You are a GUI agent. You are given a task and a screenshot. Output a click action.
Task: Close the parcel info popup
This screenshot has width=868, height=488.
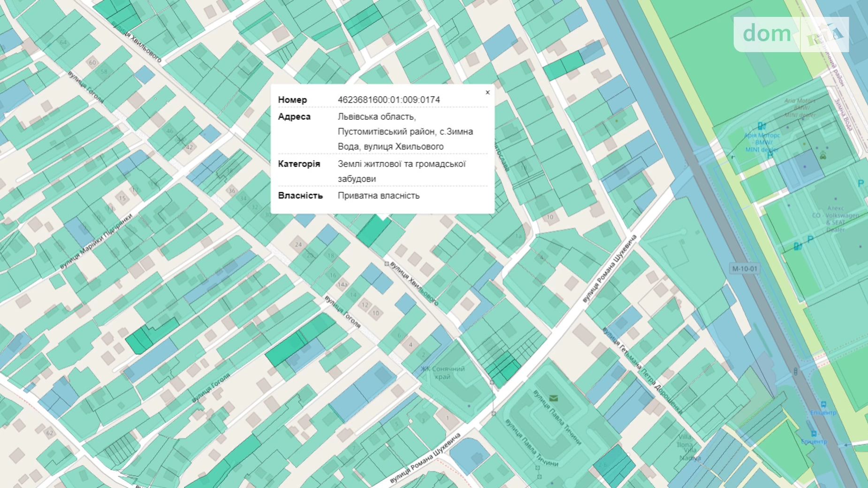487,92
